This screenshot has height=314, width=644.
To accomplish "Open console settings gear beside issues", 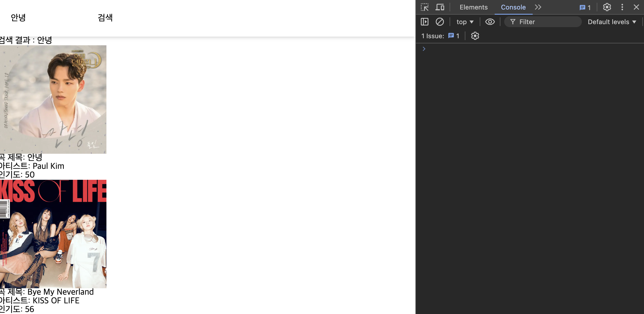I will tap(475, 36).
